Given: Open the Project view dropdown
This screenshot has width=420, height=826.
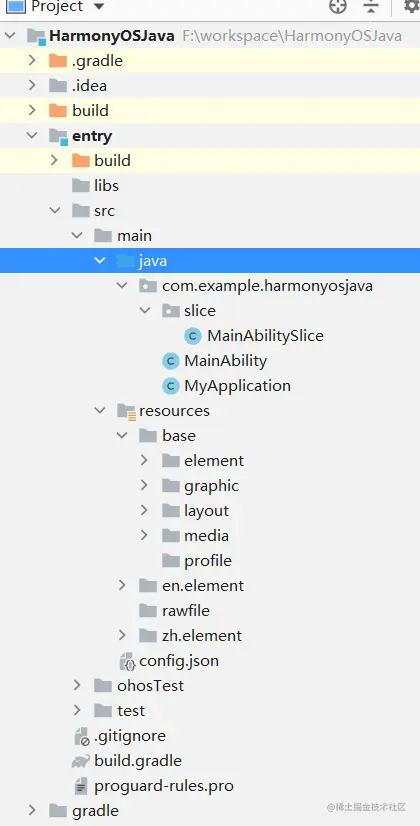Looking at the screenshot, I should 98,6.
